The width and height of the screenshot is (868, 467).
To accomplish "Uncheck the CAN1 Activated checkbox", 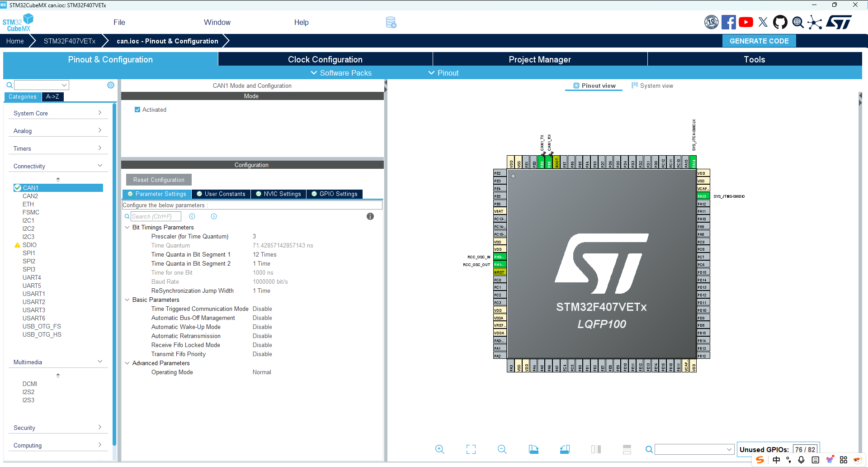I will pos(137,110).
